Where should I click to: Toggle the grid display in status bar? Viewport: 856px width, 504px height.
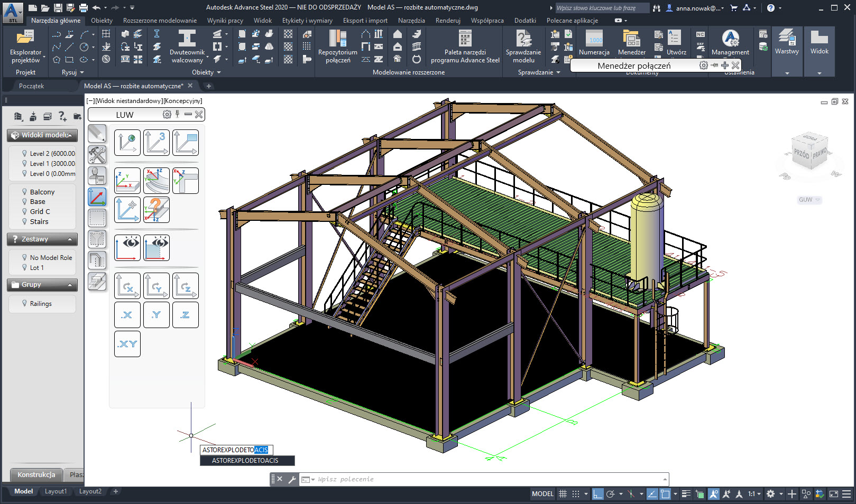(x=563, y=494)
